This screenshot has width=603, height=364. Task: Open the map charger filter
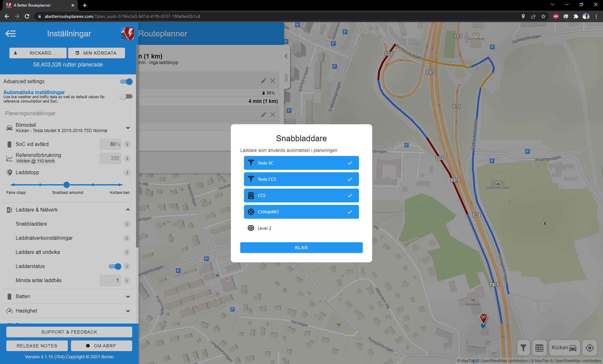click(x=523, y=348)
